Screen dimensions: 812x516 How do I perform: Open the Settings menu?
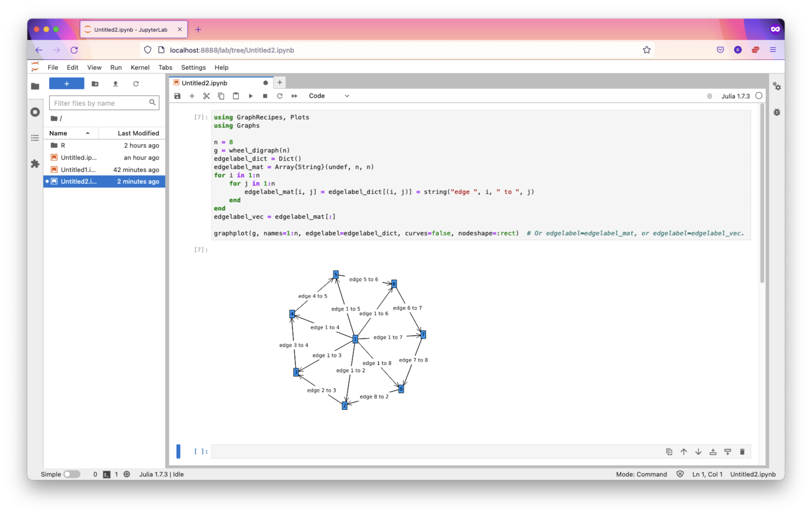click(x=193, y=67)
